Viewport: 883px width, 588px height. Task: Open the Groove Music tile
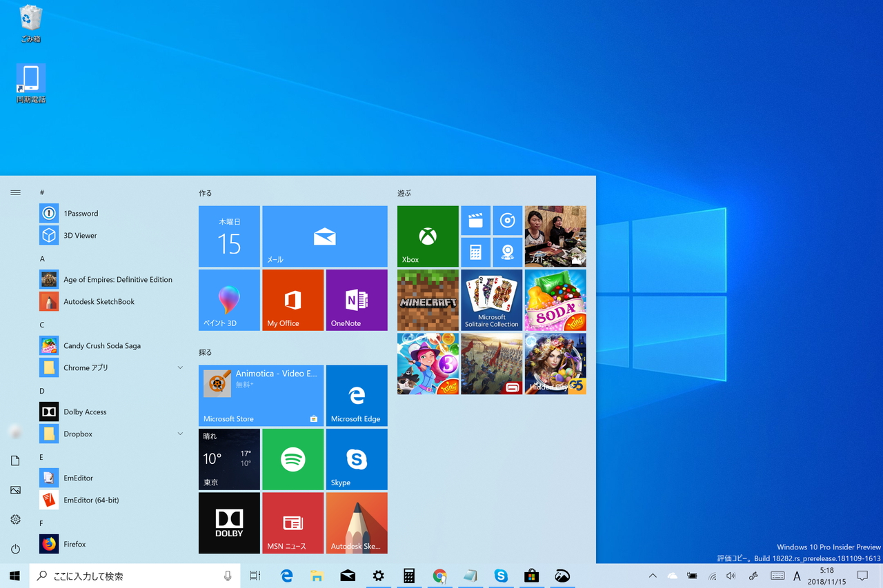(508, 220)
